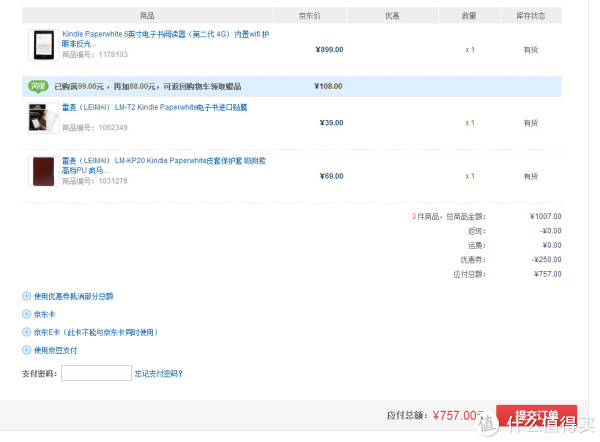Click the green 满赠 promotion badge
Viewport: 600px width, 442px height.
point(38,86)
